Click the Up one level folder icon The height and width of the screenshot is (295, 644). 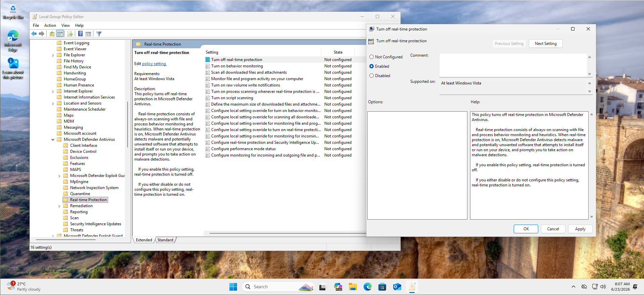[52, 34]
